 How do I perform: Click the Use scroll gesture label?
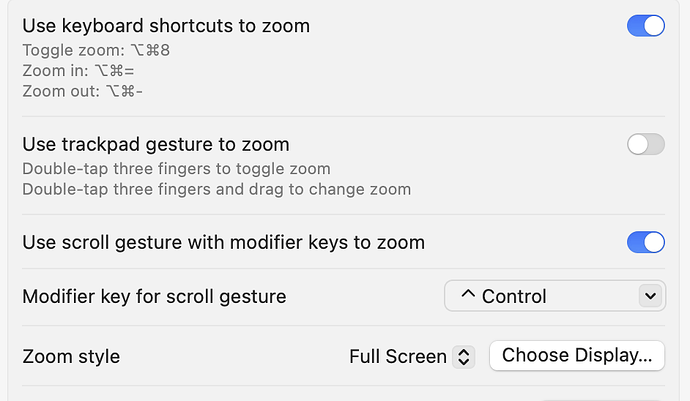click(223, 242)
